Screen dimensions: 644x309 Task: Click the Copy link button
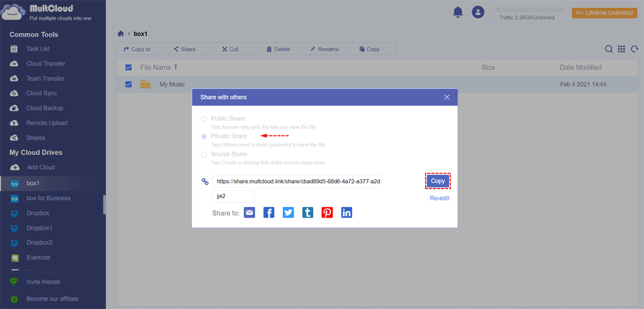(x=438, y=181)
